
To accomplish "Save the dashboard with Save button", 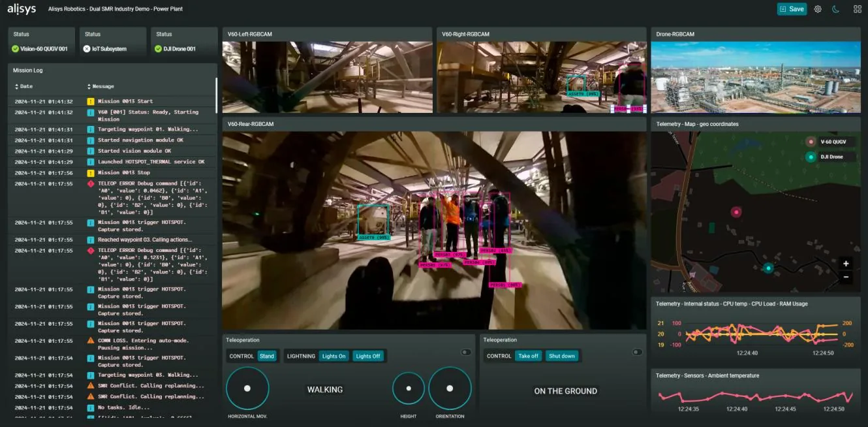I will (x=792, y=9).
